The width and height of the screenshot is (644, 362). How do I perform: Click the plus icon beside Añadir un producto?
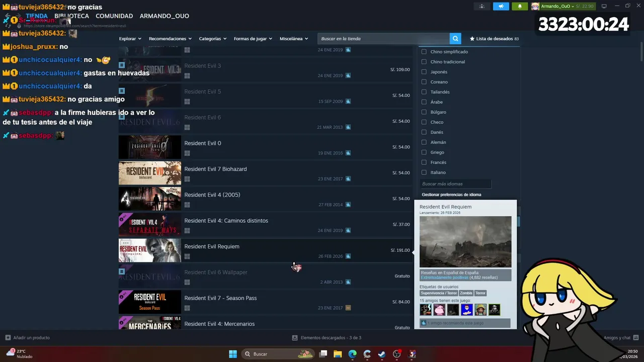(x=8, y=337)
